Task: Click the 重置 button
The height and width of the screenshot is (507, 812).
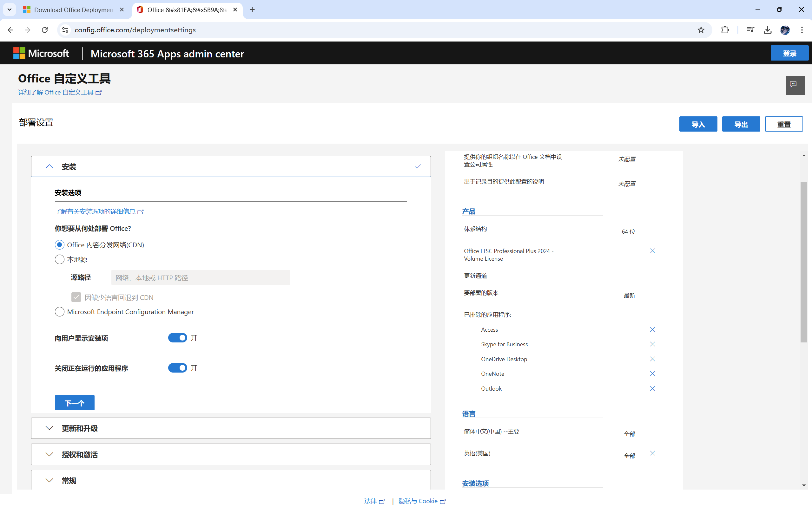Action: click(784, 124)
